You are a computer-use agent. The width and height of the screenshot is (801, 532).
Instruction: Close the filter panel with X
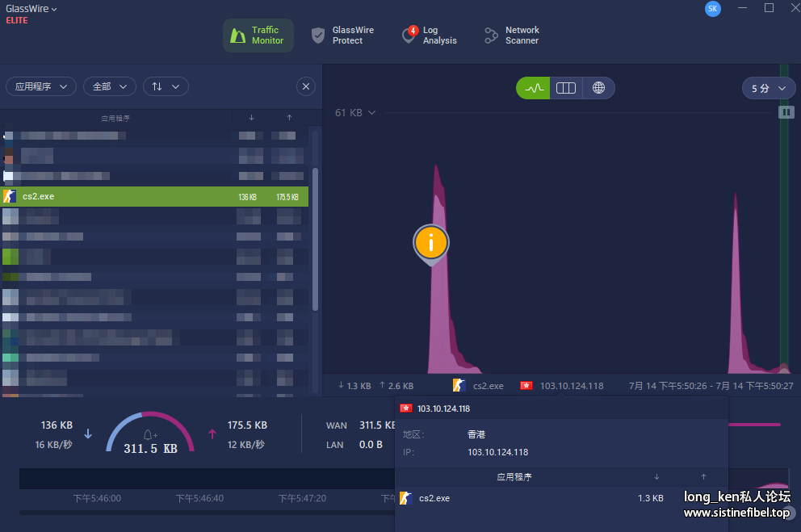tap(306, 86)
